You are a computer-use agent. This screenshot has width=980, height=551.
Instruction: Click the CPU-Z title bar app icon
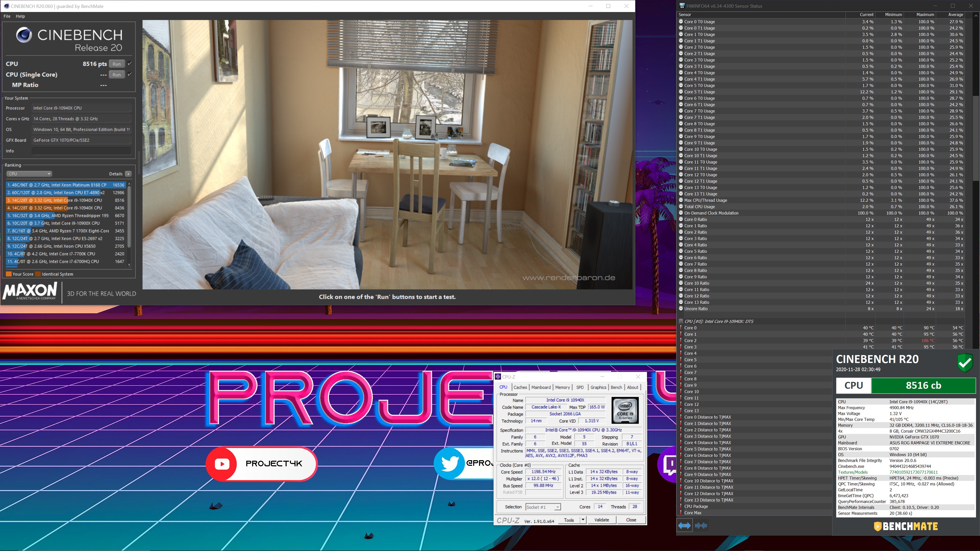point(498,377)
